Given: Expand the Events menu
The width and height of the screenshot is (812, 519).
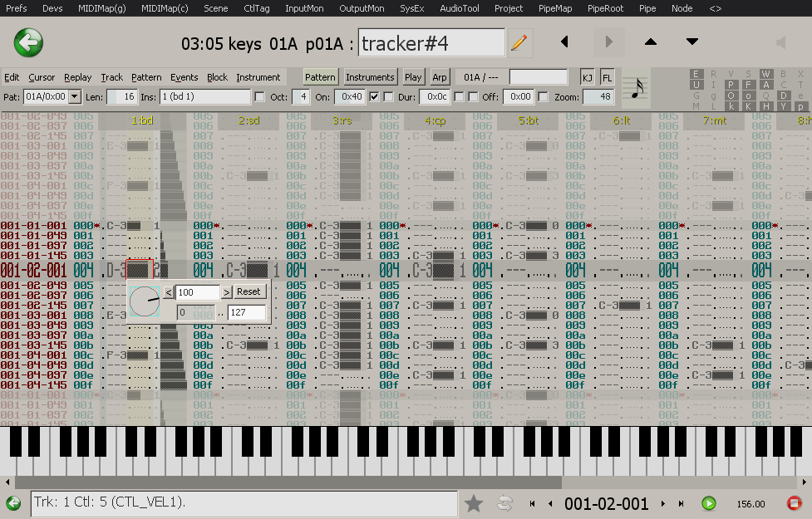Looking at the screenshot, I should [185, 77].
